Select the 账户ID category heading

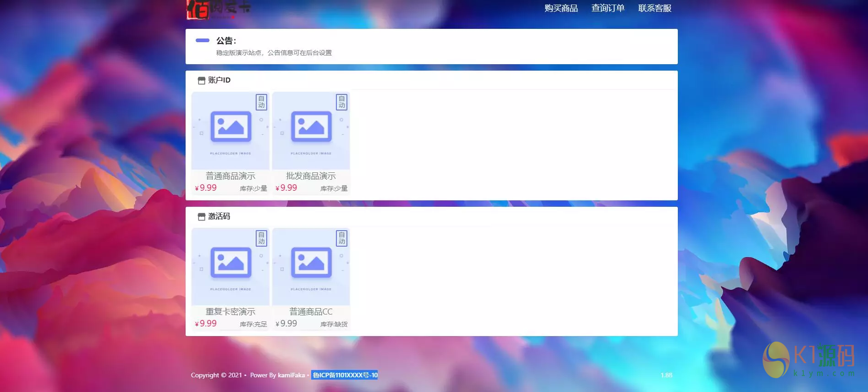coord(219,80)
